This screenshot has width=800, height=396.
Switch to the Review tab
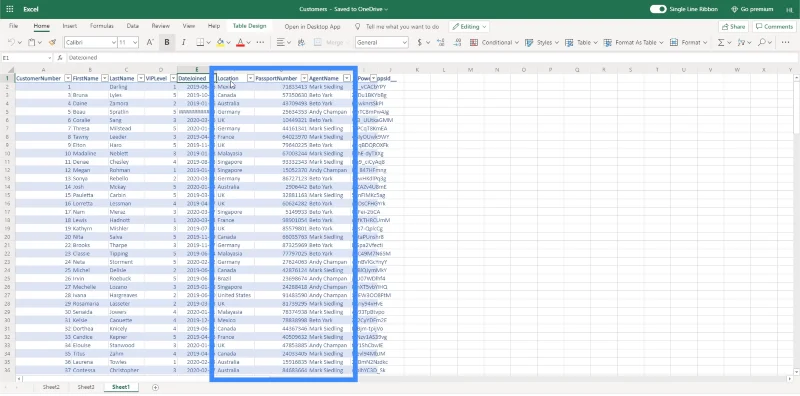[161, 26]
